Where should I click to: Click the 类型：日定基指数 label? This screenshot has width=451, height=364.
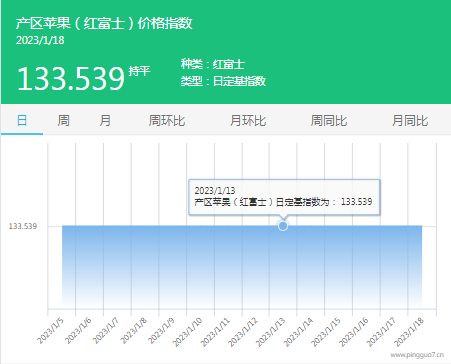(x=223, y=81)
